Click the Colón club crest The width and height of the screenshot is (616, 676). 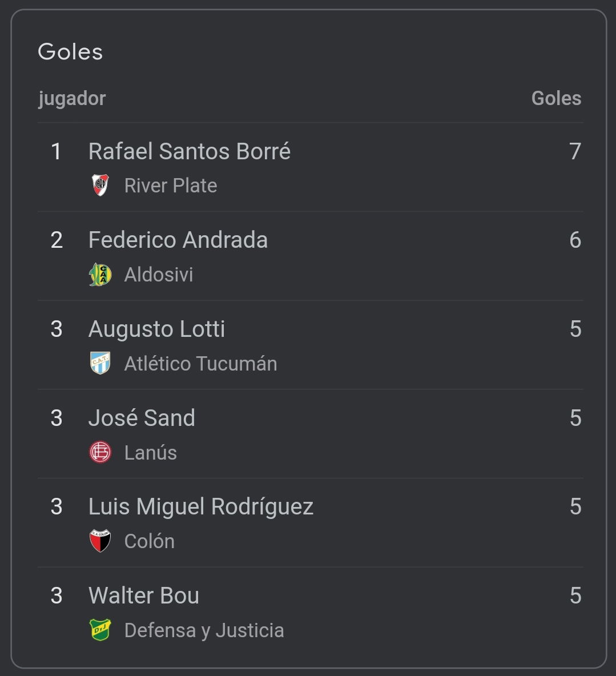(100, 541)
